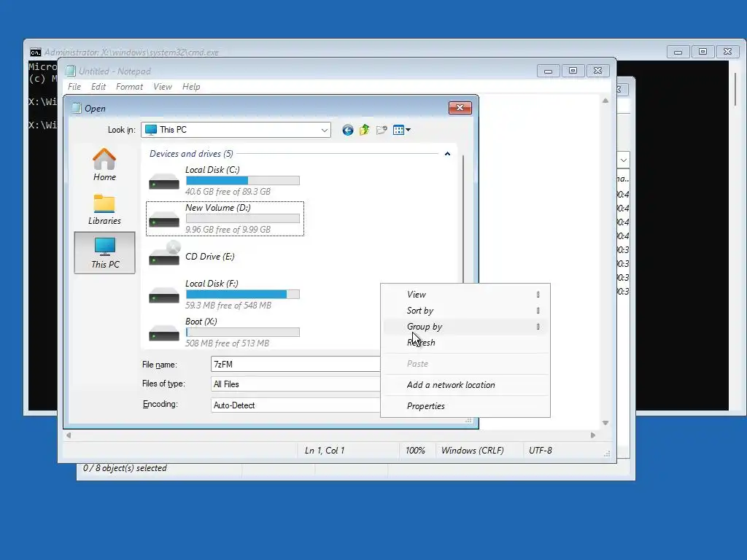Minimize the cmd.exe window
The height and width of the screenshot is (560, 747).
pos(678,52)
